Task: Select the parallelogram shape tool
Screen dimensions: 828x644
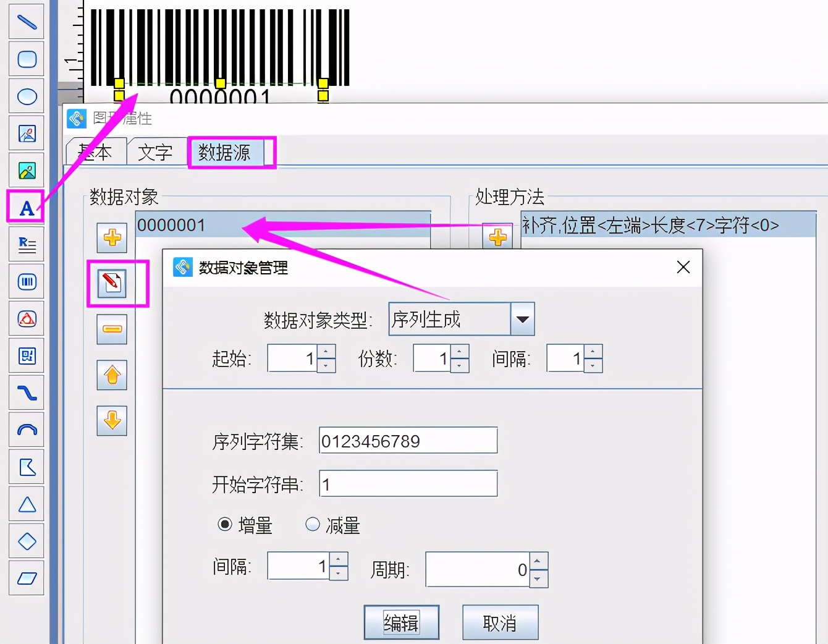Action: (27, 578)
